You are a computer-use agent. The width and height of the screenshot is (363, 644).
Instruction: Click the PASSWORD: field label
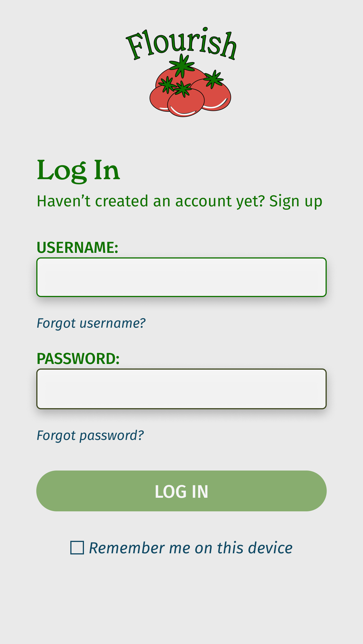coord(78,359)
